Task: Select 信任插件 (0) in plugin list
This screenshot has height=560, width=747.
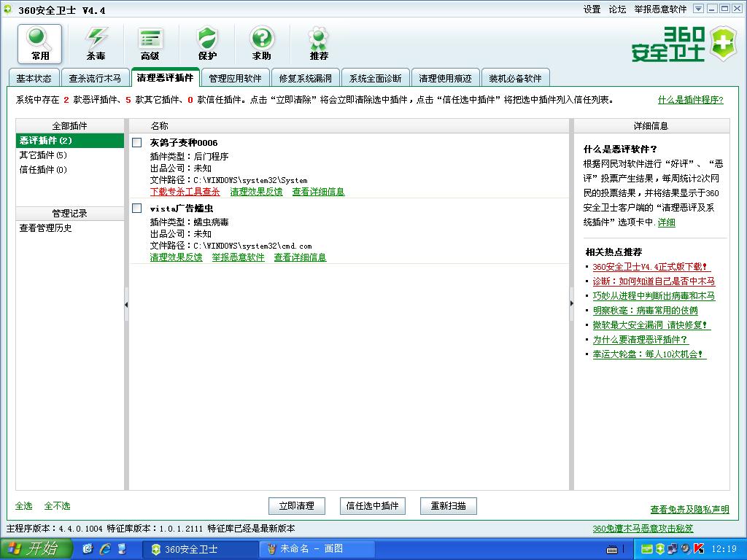Action: coord(70,169)
